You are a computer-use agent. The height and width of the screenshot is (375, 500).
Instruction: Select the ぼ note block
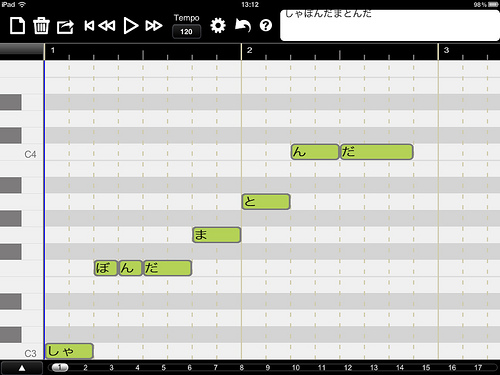[106, 268]
